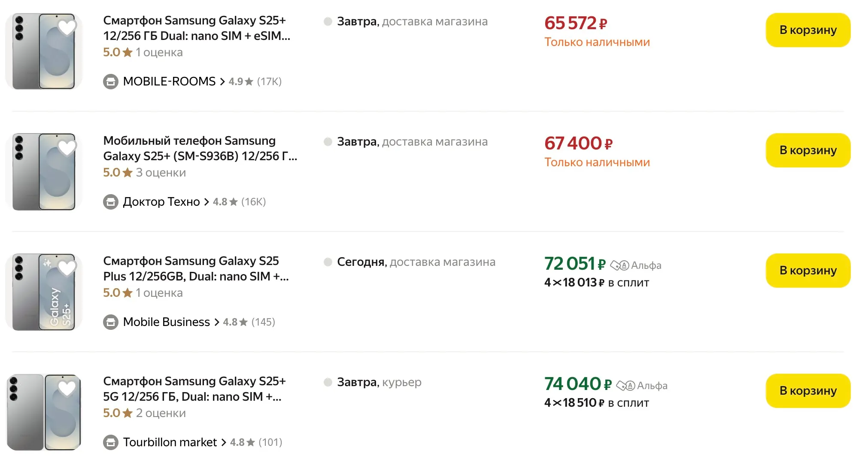
Task: Open product thumbnail of Mobile Business listing
Action: [x=43, y=292]
